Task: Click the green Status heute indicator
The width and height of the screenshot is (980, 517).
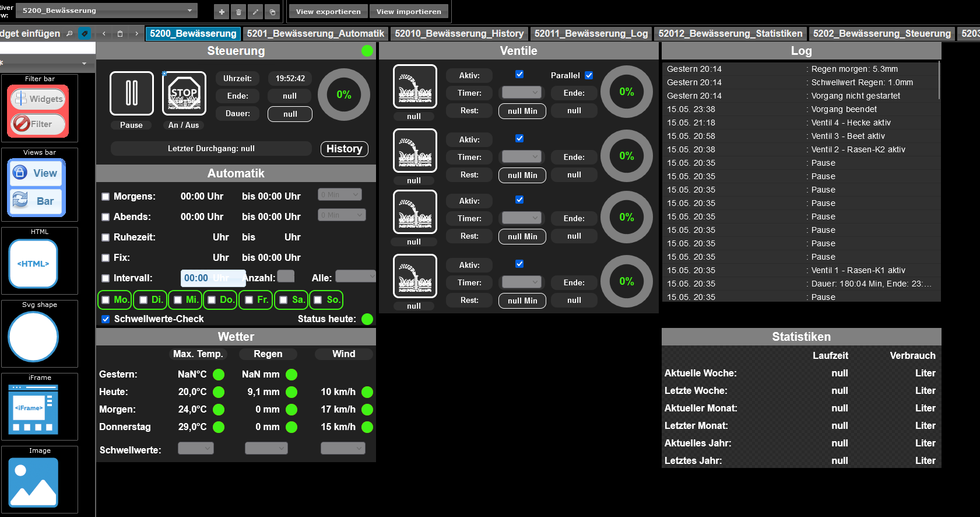Action: tap(367, 319)
